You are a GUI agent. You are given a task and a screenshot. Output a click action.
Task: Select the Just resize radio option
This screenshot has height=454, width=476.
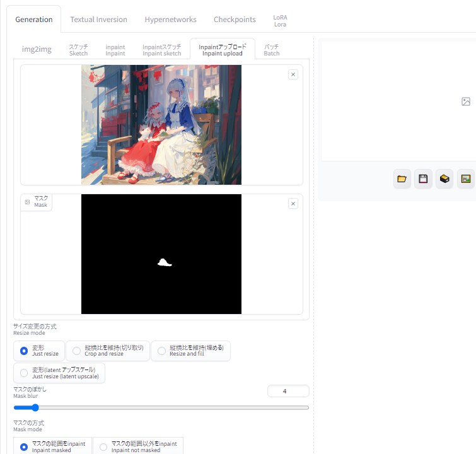point(24,351)
